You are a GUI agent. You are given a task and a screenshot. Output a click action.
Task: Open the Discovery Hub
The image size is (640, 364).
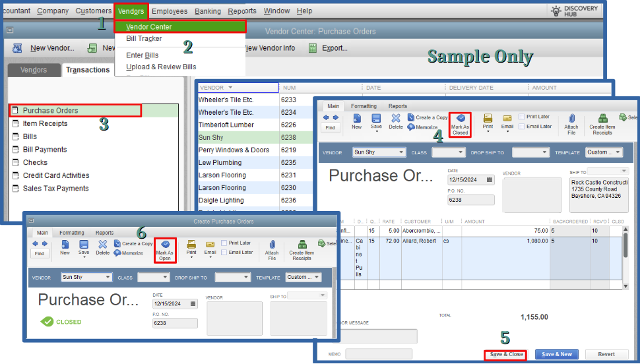pyautogui.click(x=575, y=11)
